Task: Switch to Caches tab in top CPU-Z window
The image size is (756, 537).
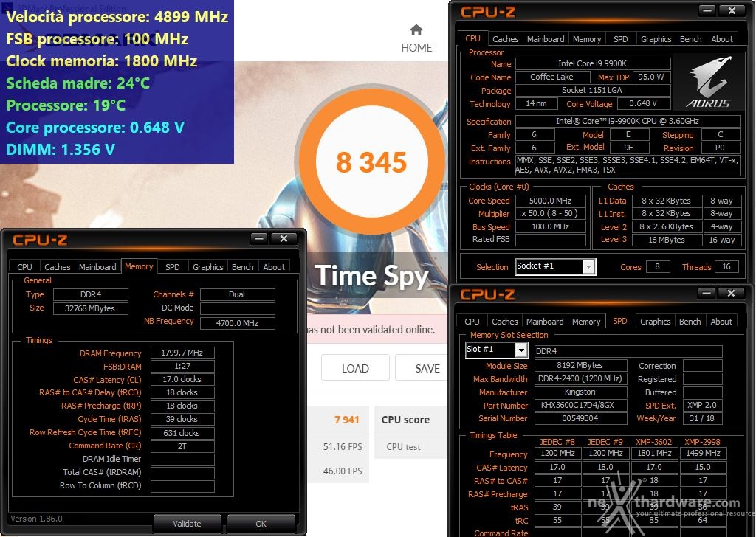Action: point(505,39)
